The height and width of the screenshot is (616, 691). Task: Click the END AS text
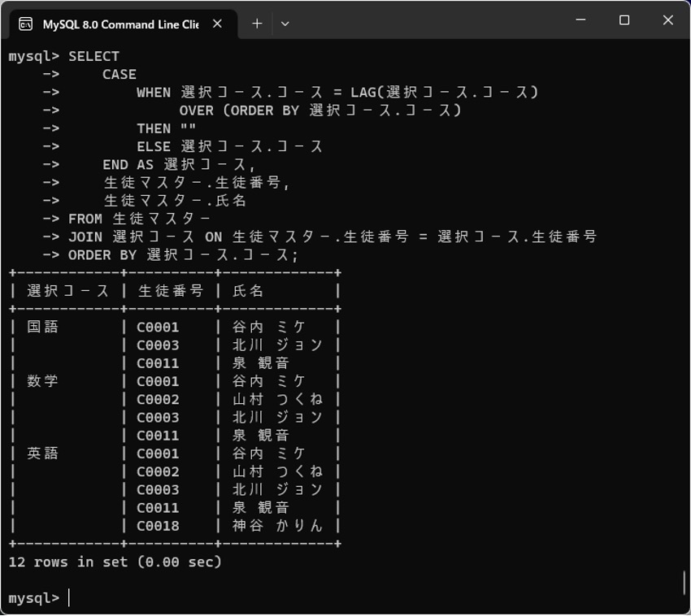click(128, 165)
